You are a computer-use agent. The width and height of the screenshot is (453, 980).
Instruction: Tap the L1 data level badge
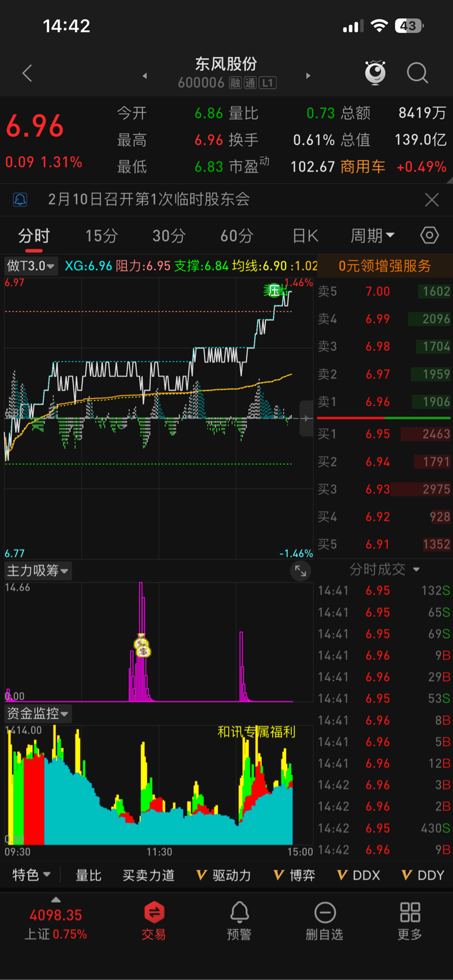268,83
